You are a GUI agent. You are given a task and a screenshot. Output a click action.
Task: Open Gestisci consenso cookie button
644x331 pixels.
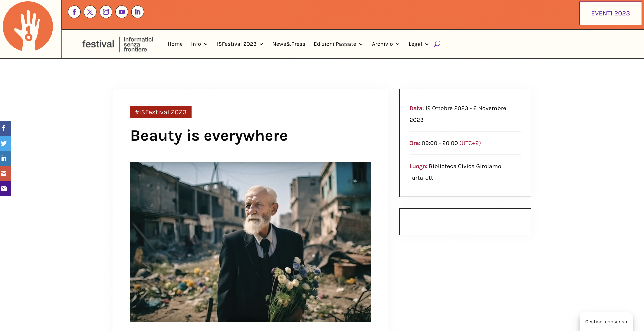tap(606, 322)
